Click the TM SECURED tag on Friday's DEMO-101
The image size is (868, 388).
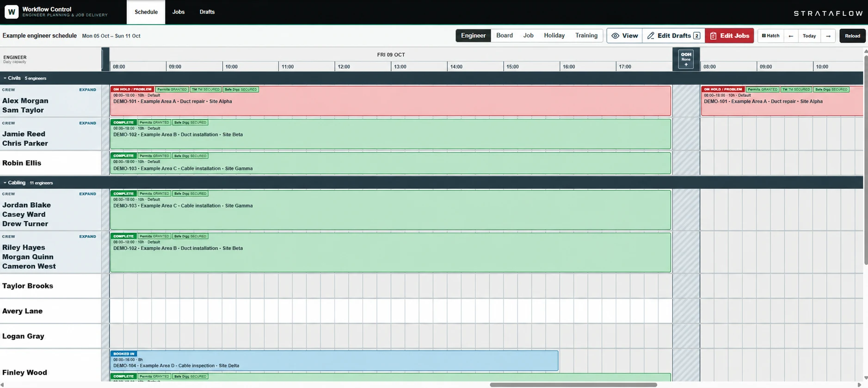[205, 89]
